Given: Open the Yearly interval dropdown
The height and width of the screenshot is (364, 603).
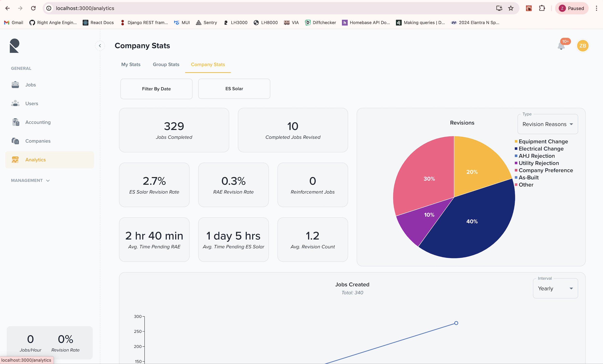Looking at the screenshot, I should (x=555, y=288).
